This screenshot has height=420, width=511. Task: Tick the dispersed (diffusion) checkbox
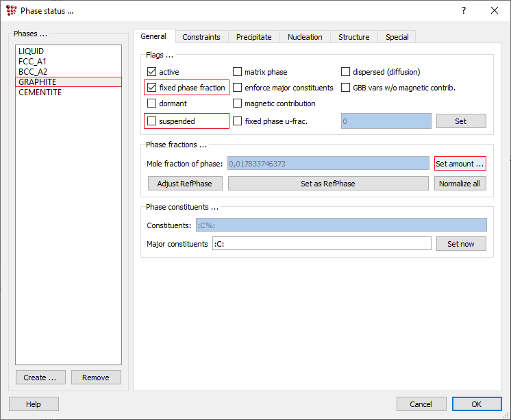coord(346,72)
